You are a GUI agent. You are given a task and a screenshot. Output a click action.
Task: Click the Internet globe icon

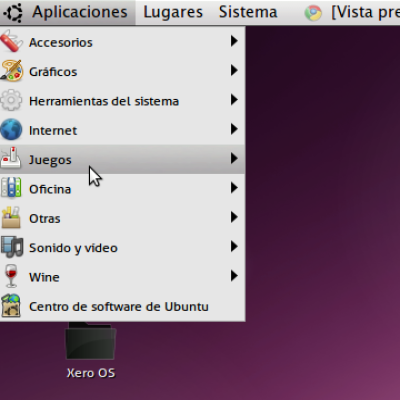11,129
